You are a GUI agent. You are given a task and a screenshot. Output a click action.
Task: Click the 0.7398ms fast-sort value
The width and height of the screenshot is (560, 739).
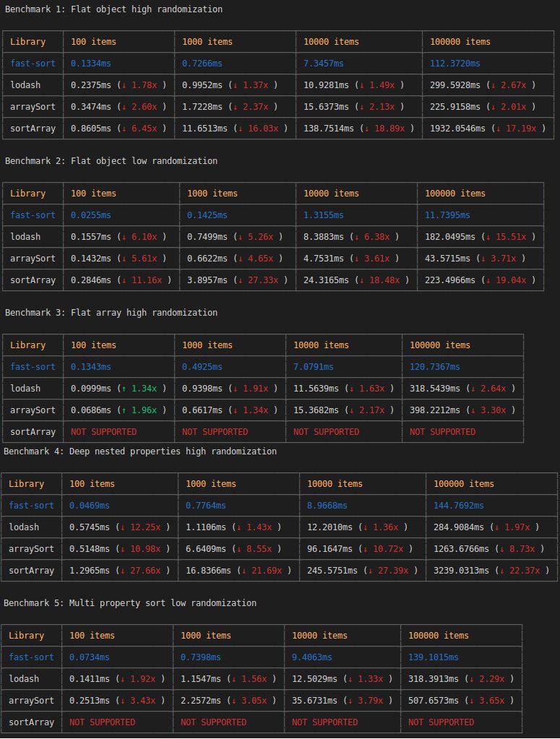tap(201, 657)
